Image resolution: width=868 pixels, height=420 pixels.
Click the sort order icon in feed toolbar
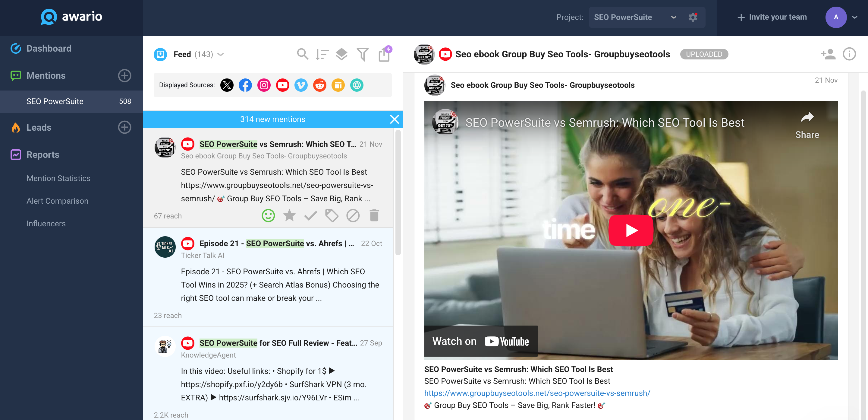[322, 54]
